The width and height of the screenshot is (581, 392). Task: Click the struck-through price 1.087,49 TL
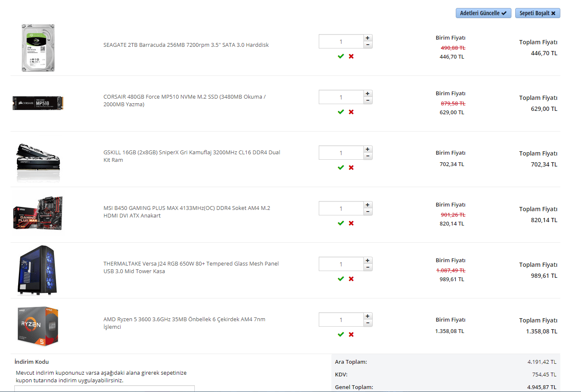451,270
